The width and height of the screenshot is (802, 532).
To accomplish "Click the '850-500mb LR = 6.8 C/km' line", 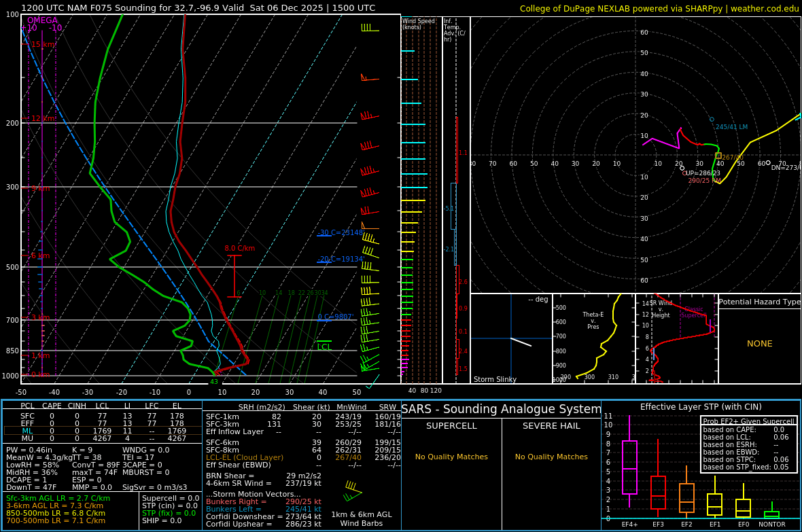I will point(56,513).
